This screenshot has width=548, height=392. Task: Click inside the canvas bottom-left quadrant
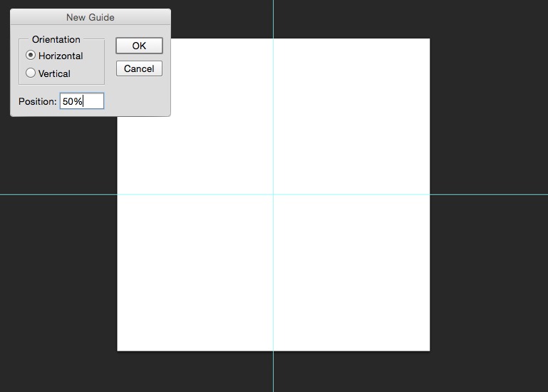[x=195, y=272]
